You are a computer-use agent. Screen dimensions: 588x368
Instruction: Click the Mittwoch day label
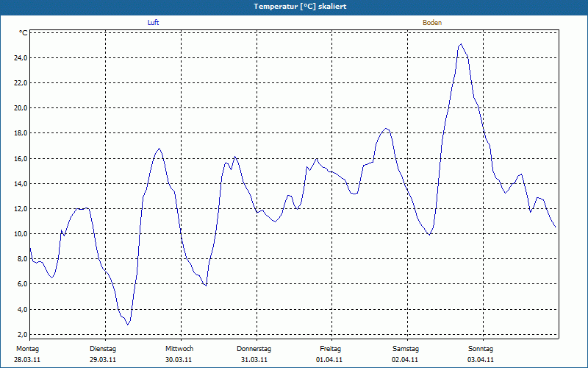click(179, 349)
